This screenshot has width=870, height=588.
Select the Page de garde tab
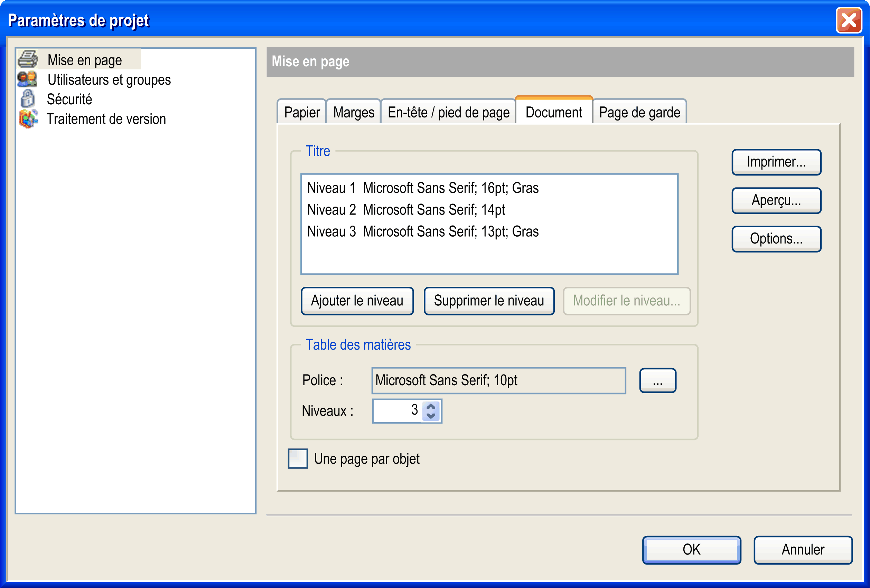click(x=639, y=112)
